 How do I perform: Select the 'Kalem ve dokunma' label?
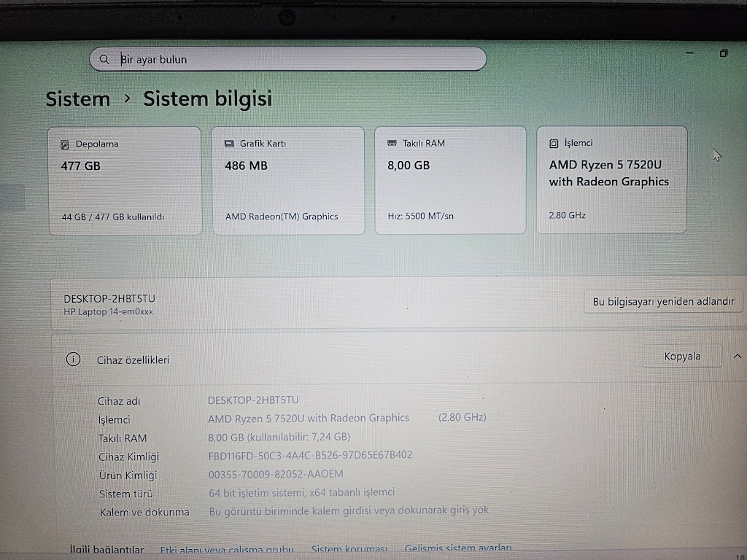[x=145, y=513]
